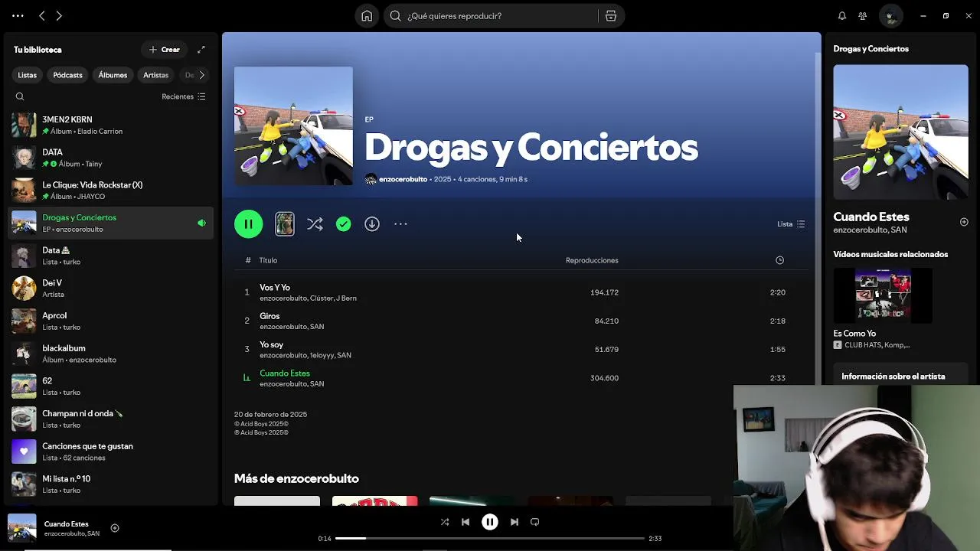Seek on the song progress bar
The height and width of the screenshot is (551, 980).
490,539
